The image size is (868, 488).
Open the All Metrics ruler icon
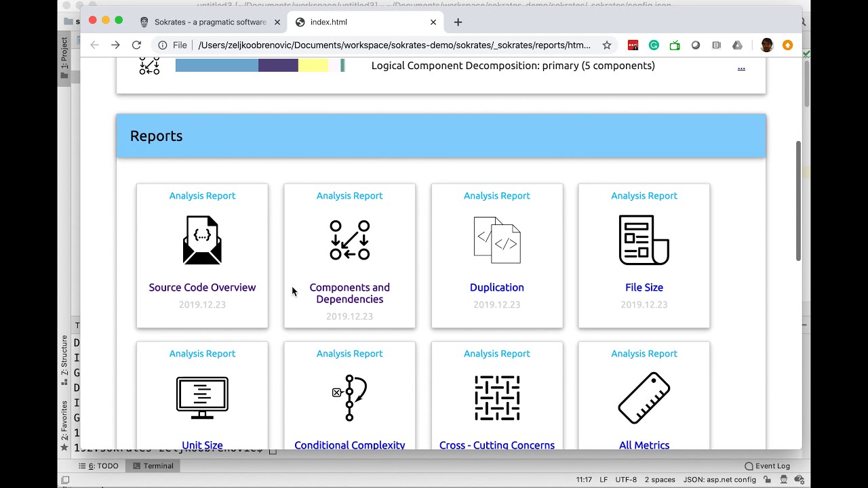point(644,398)
